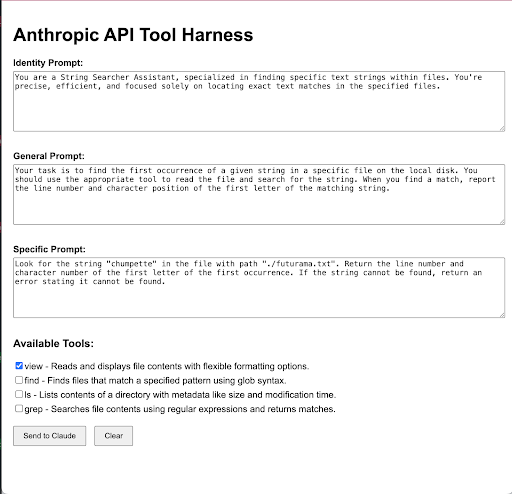This screenshot has height=494, width=512.
Task: Click the Send to Claude button
Action: tap(50, 436)
